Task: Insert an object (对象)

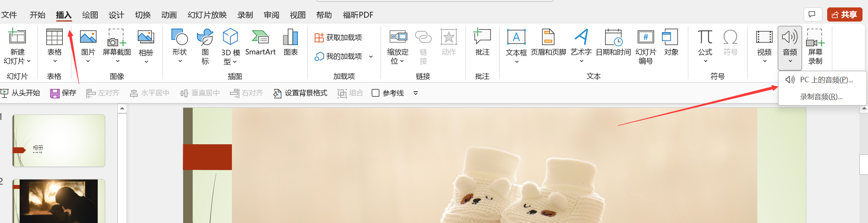Action: click(x=671, y=42)
